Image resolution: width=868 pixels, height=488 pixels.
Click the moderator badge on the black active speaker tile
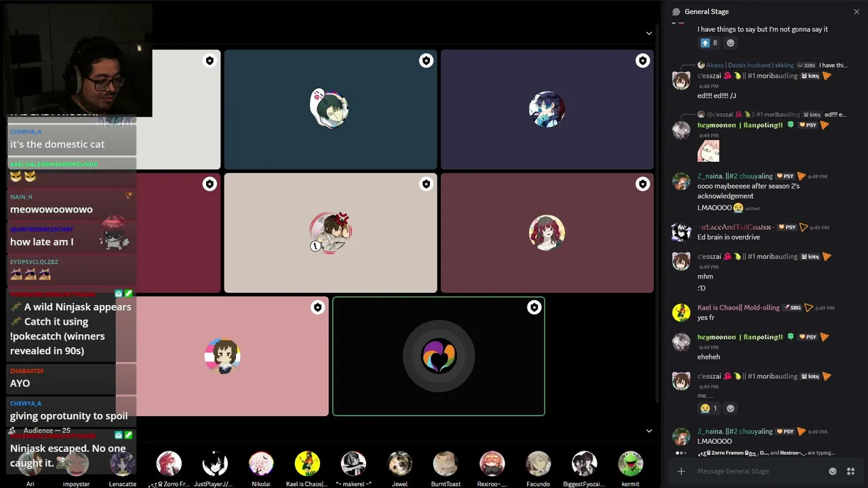pyautogui.click(x=534, y=308)
